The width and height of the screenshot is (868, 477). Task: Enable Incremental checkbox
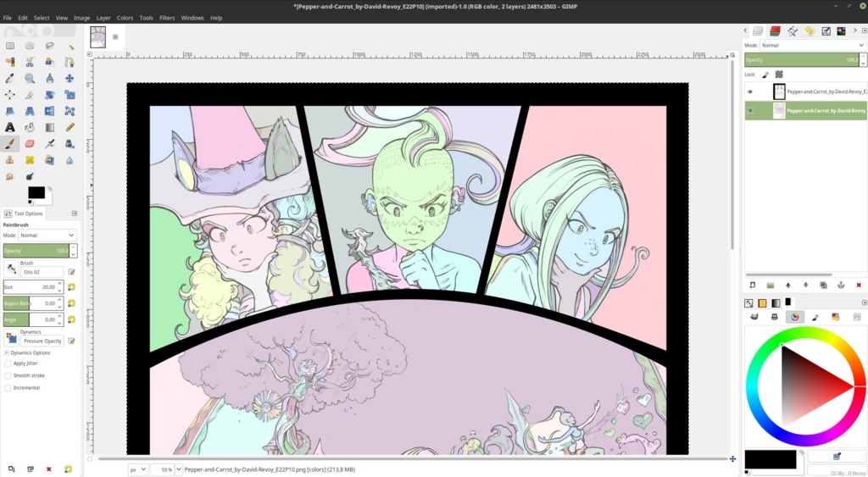8,388
